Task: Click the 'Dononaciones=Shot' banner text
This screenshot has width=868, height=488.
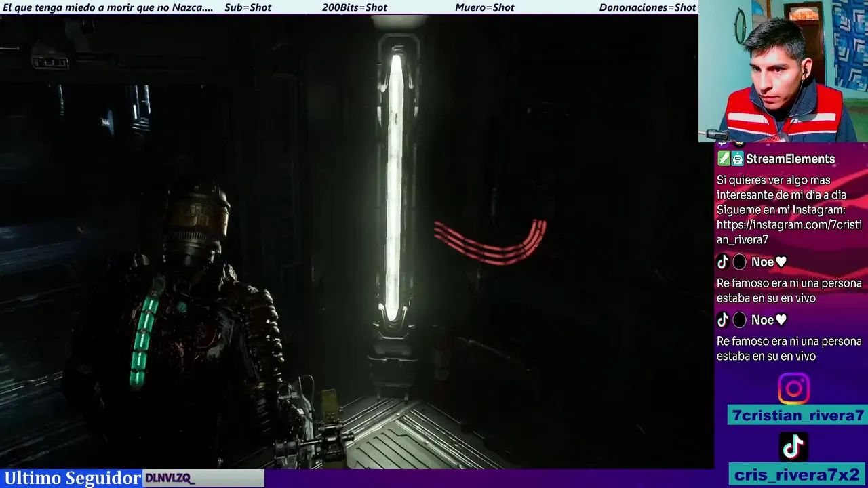Action: click(648, 7)
